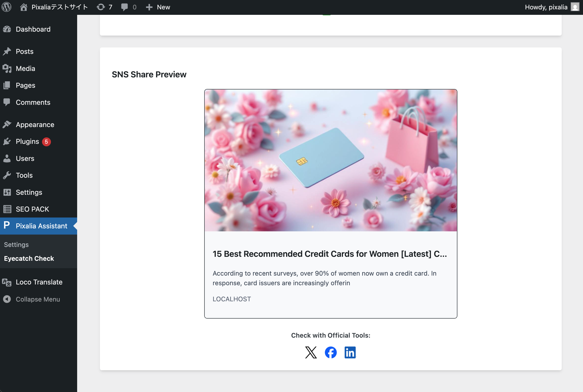
Task: Open updates via the refresh icon showing 7
Action: pos(101,7)
